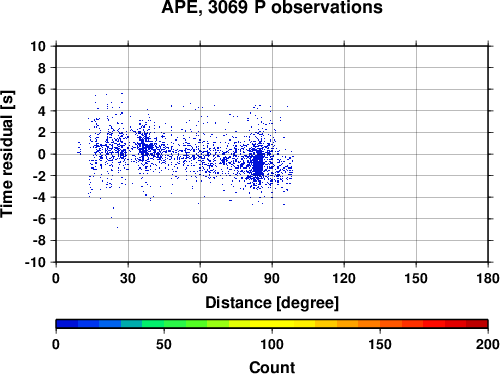
Task: Click the colorbar tick label '50'
Action: click(x=164, y=344)
